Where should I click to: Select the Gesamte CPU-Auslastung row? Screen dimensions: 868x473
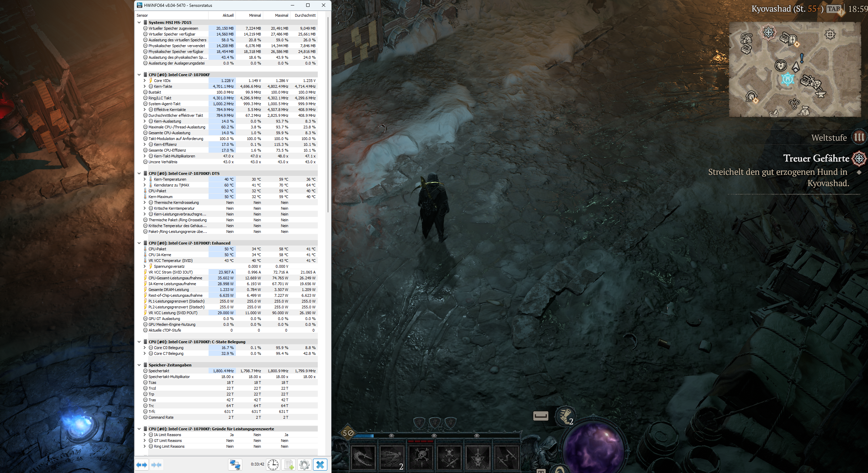coord(230,133)
